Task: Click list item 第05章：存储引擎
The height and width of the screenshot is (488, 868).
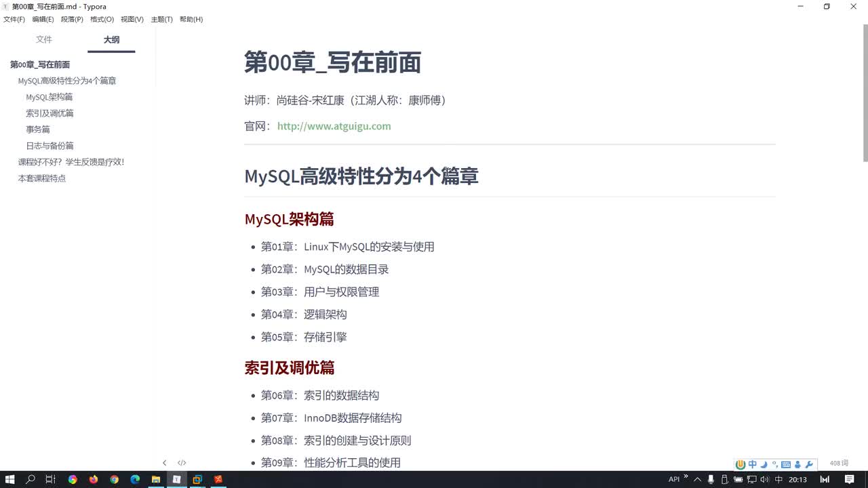Action: point(304,337)
